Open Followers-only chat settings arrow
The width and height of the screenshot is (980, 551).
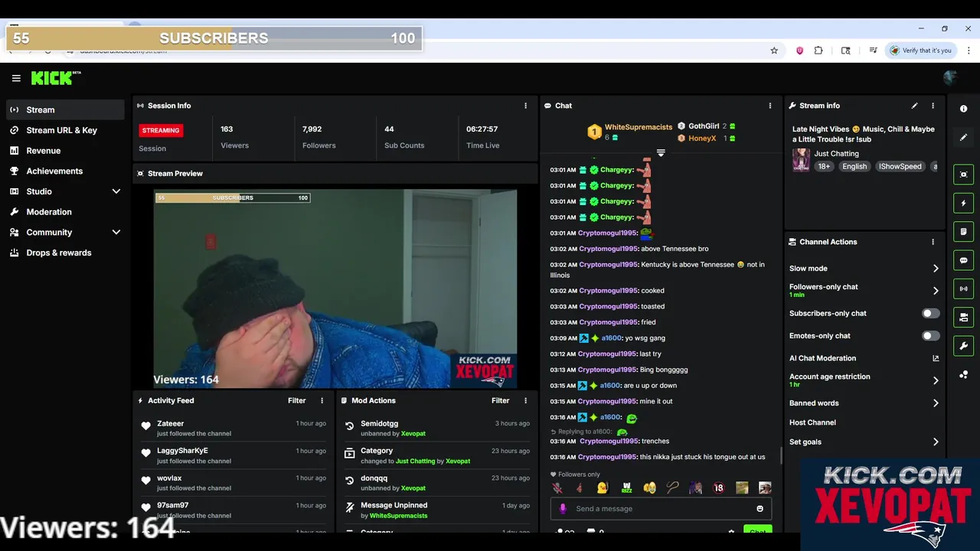coord(936,291)
